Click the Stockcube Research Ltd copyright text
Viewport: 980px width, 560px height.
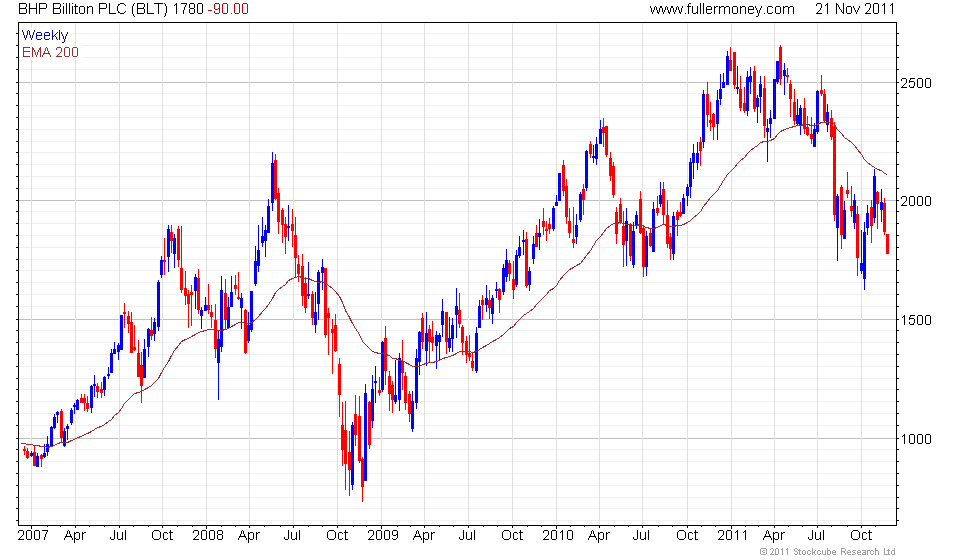(828, 552)
